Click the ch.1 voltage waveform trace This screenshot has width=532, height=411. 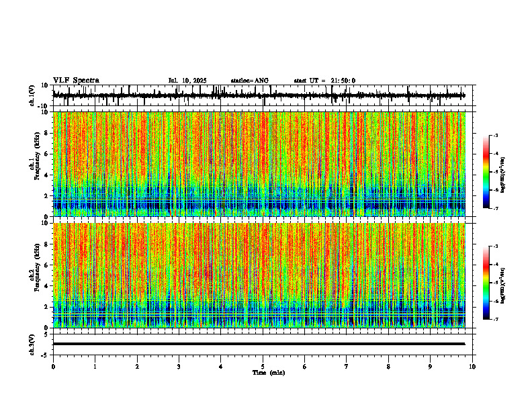click(x=259, y=95)
